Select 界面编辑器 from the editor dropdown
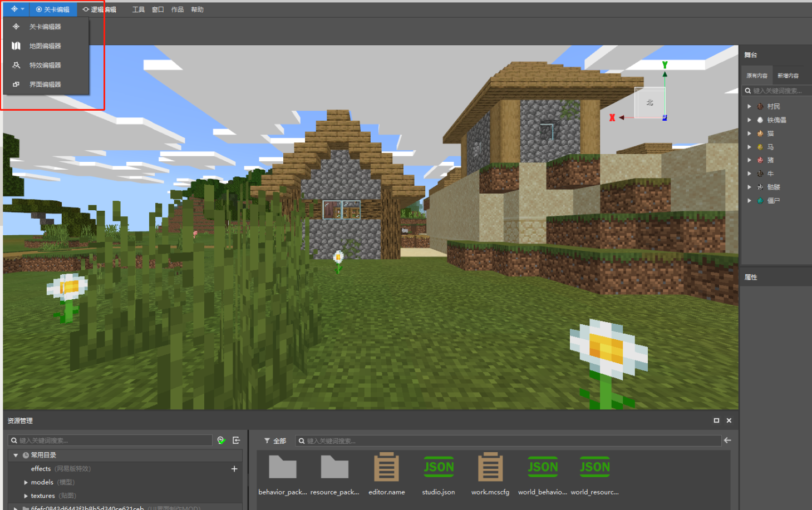The image size is (812, 510). click(x=46, y=85)
